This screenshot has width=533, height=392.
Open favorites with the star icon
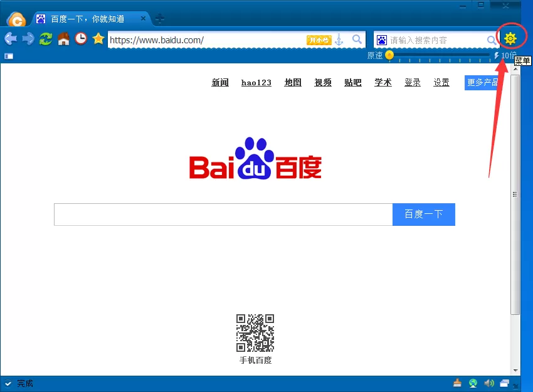[x=98, y=38]
